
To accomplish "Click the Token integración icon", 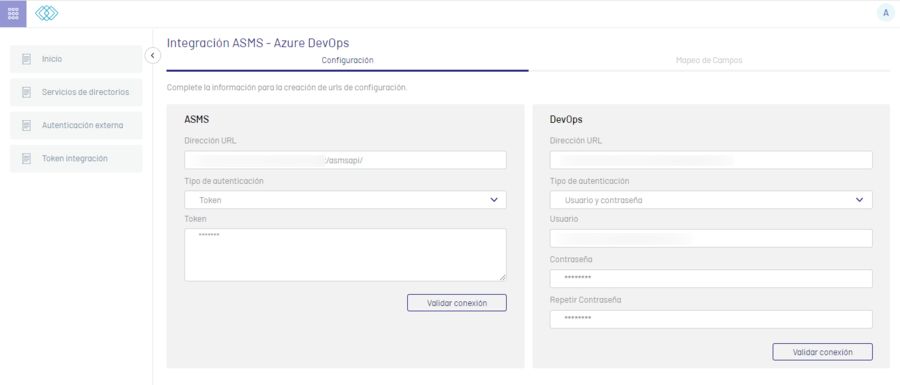I will 26,159.
